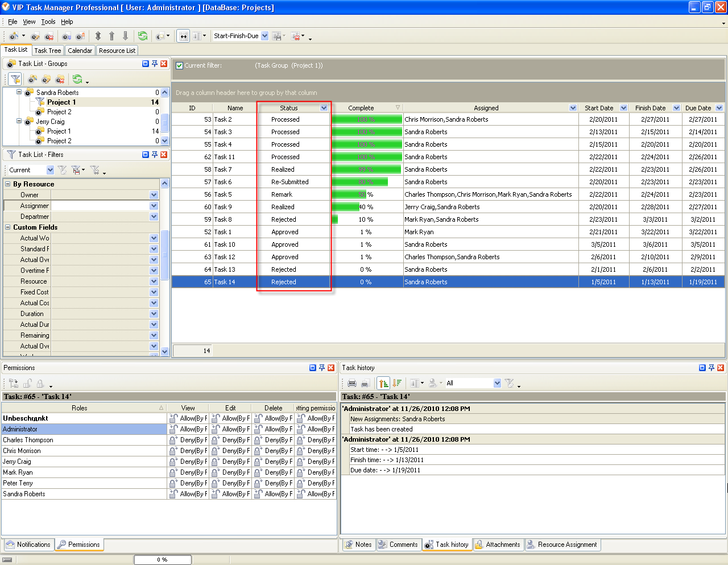The image size is (728, 565).
Task: Pin the Task List - Filters panel
Action: click(x=155, y=155)
